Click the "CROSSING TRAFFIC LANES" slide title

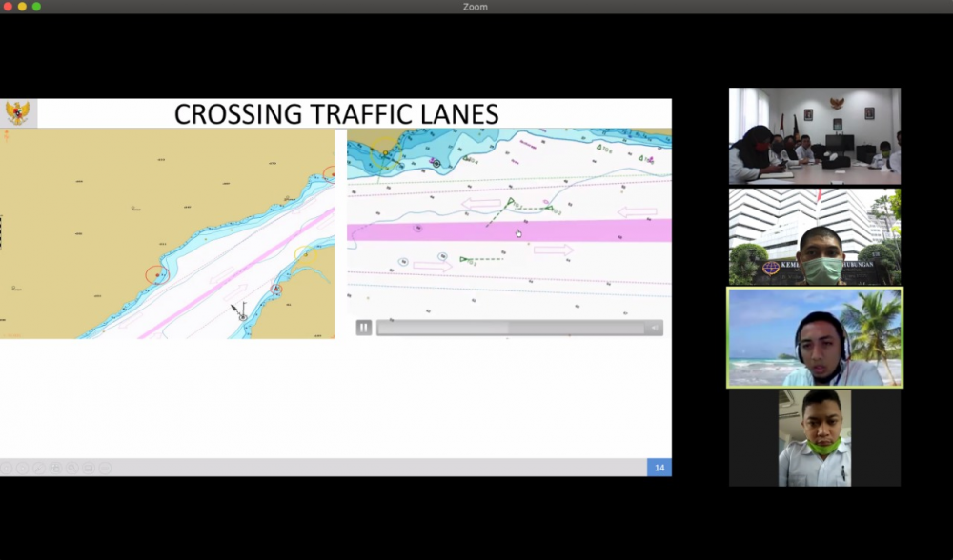[336, 114]
